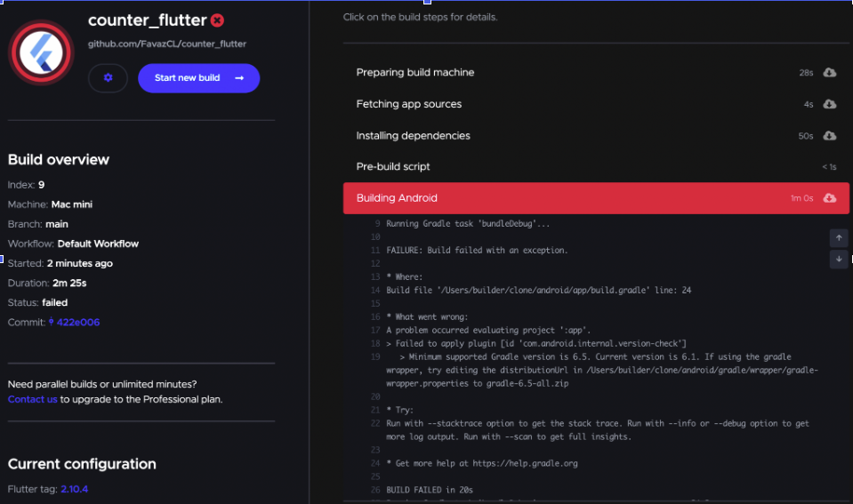Click log line 'Run with --stacktrace option'
Image resolution: width=853 pixels, height=504 pixels.
pyautogui.click(x=598, y=430)
